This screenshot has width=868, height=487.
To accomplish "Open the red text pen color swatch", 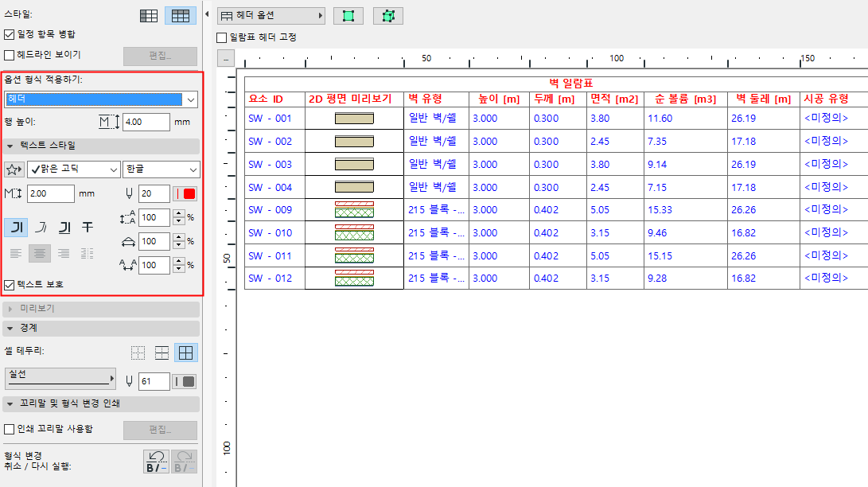I will click(185, 193).
